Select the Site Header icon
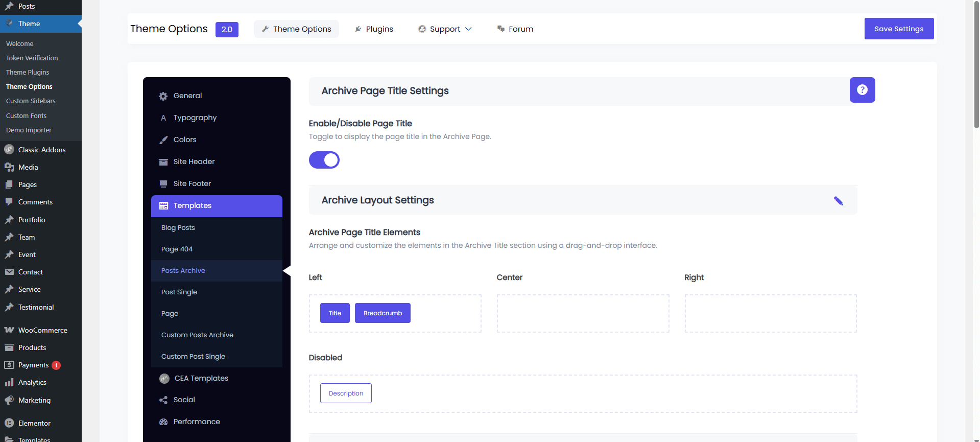The height and width of the screenshot is (442, 980). click(163, 162)
